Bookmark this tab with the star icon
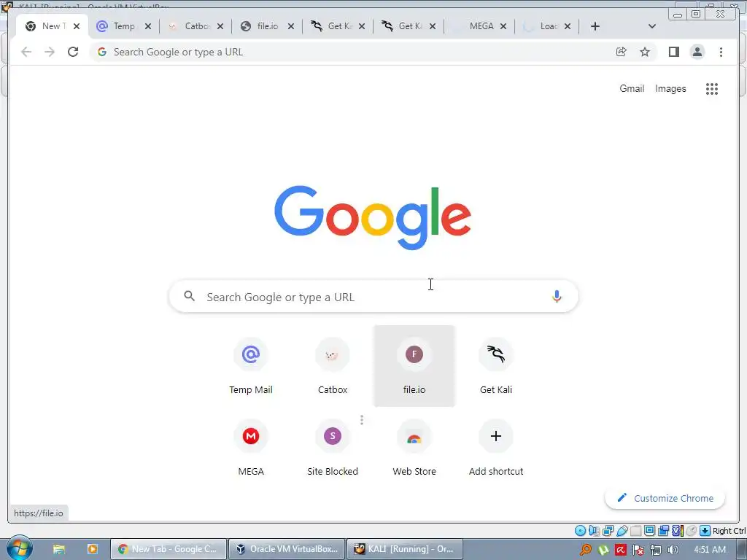 click(645, 52)
